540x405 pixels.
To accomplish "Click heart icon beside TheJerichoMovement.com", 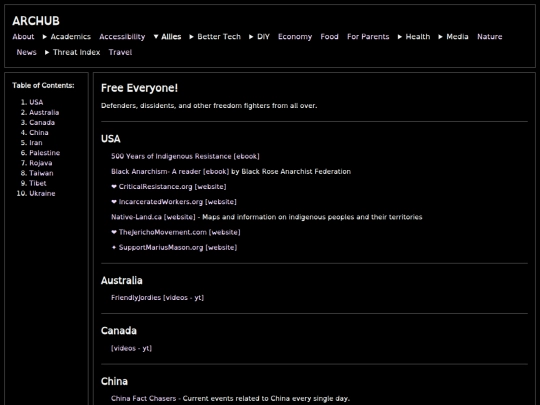I will coord(114,232).
